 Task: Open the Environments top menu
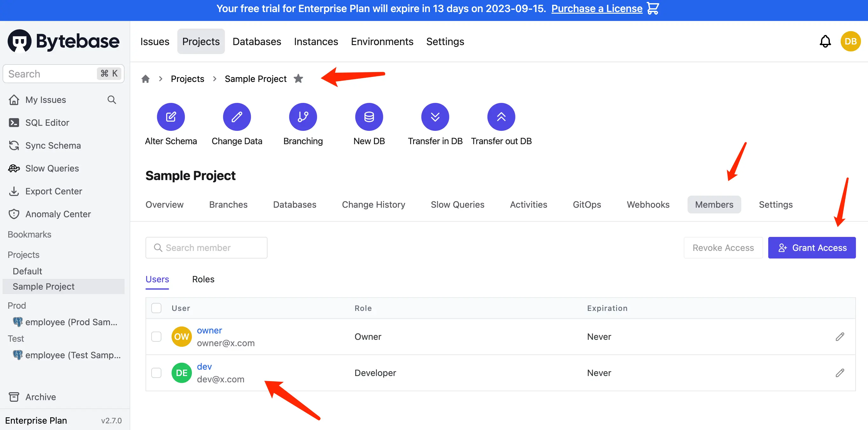click(382, 41)
